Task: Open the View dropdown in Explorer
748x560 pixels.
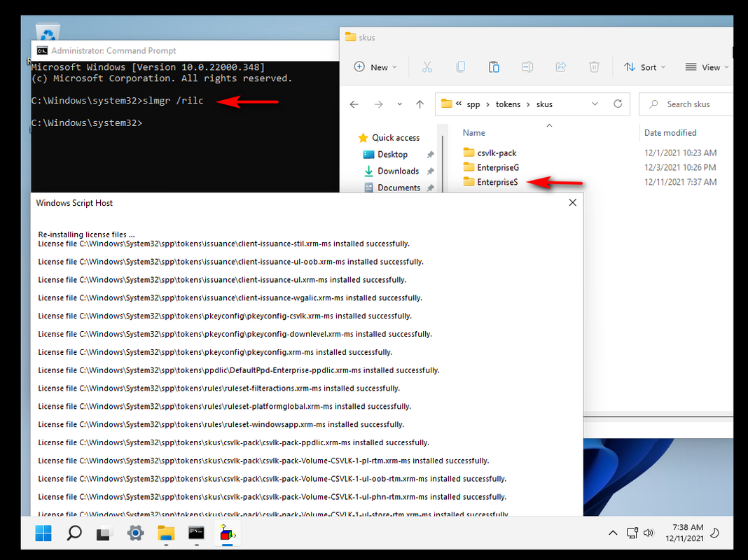Action: (707, 67)
